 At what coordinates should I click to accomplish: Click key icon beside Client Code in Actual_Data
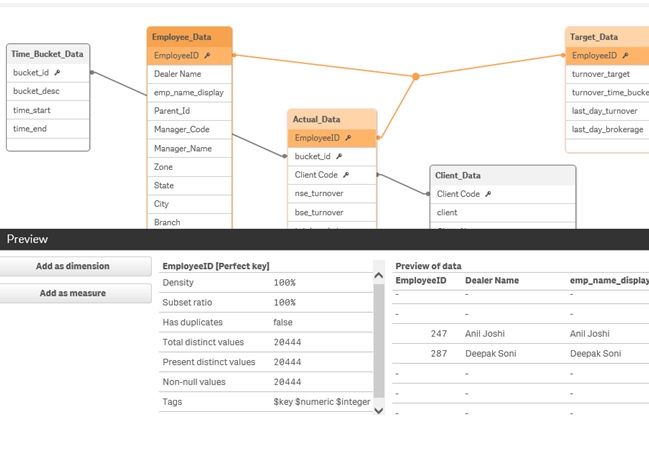pos(346,175)
